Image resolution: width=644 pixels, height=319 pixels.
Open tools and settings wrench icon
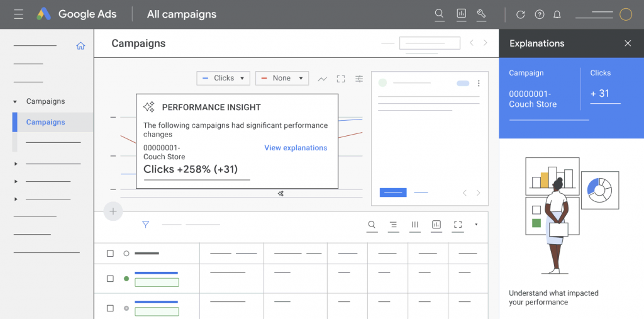click(482, 14)
